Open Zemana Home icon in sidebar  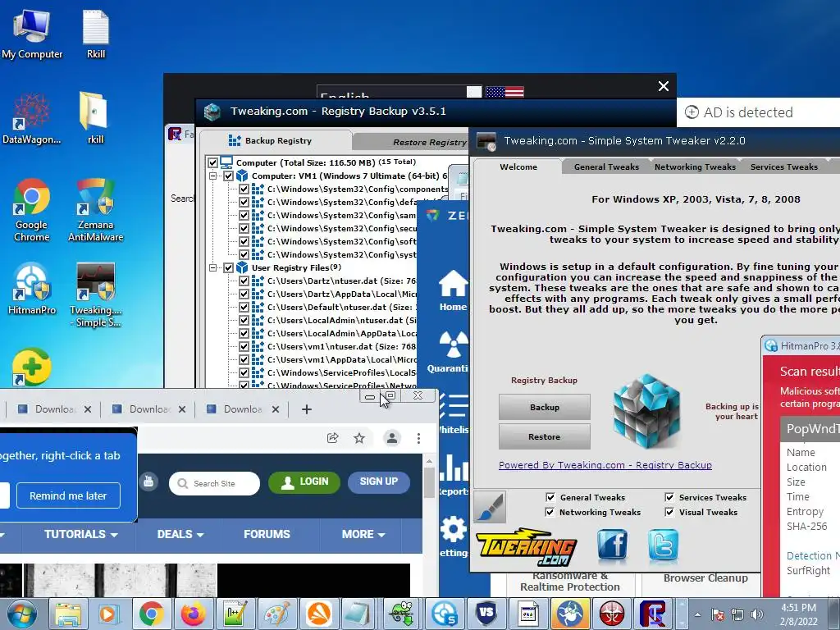453,290
